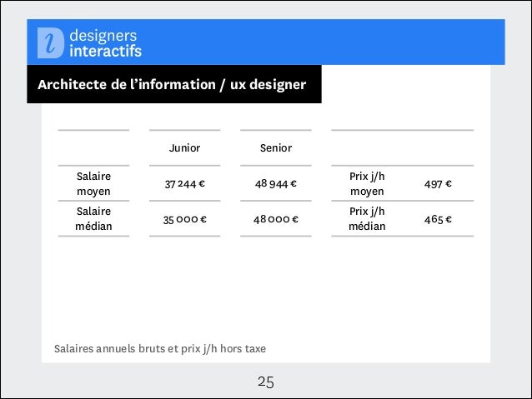Click the empty top-left table header cell

(93, 147)
